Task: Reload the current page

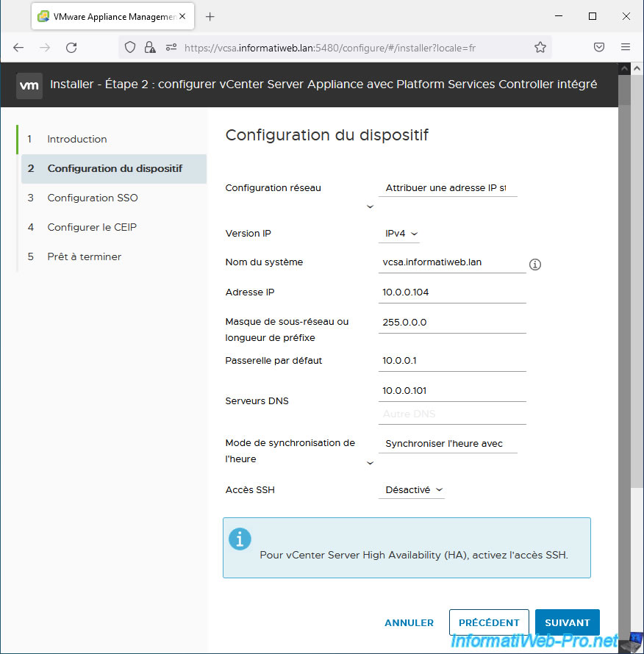Action: click(x=71, y=48)
